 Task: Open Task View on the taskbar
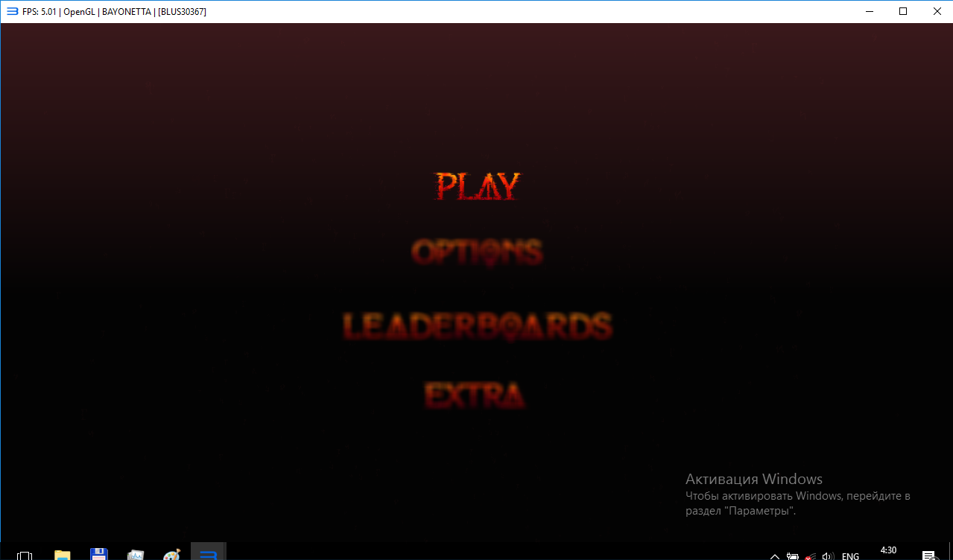click(x=25, y=556)
